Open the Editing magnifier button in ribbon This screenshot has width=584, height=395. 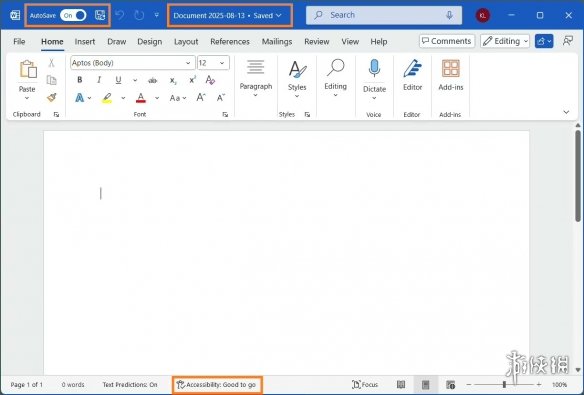pos(335,78)
